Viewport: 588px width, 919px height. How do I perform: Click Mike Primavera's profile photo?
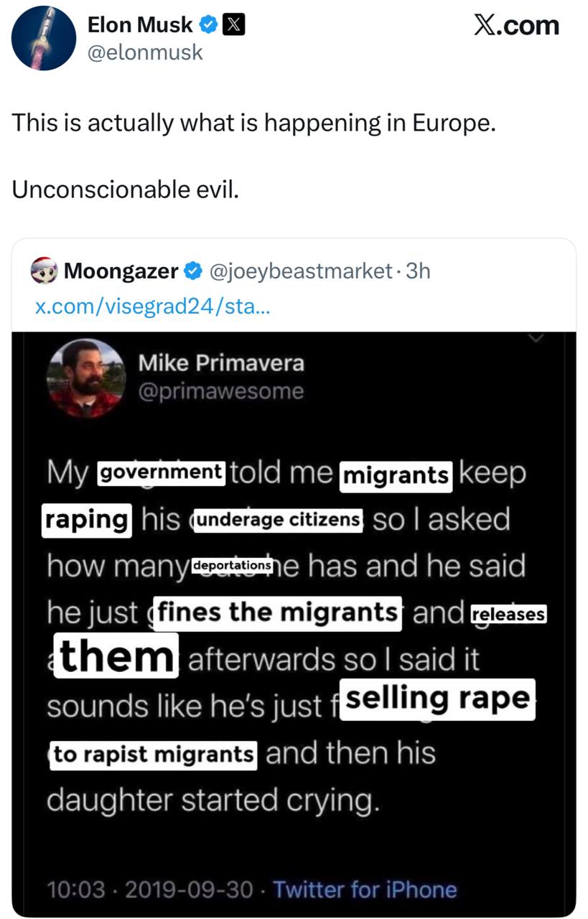(85, 378)
